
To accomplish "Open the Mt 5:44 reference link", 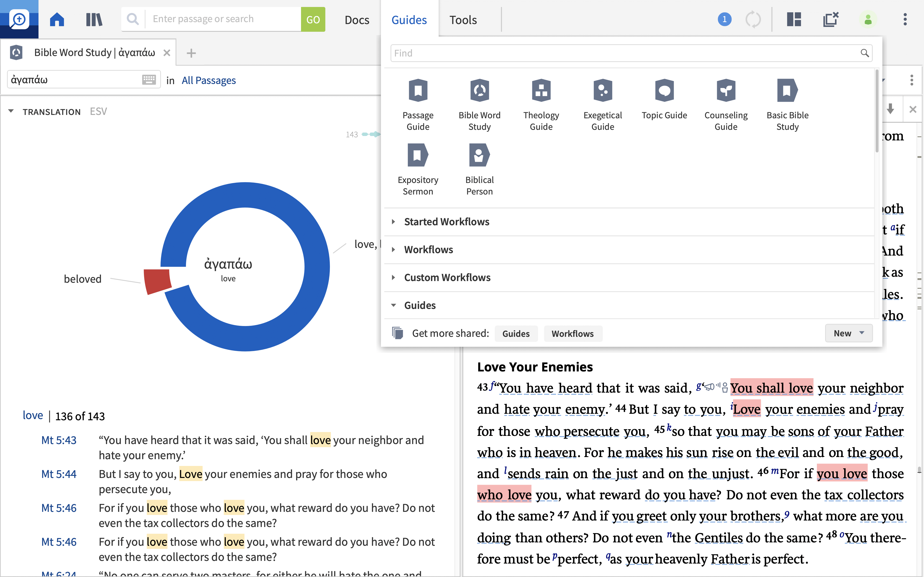I will (x=59, y=474).
